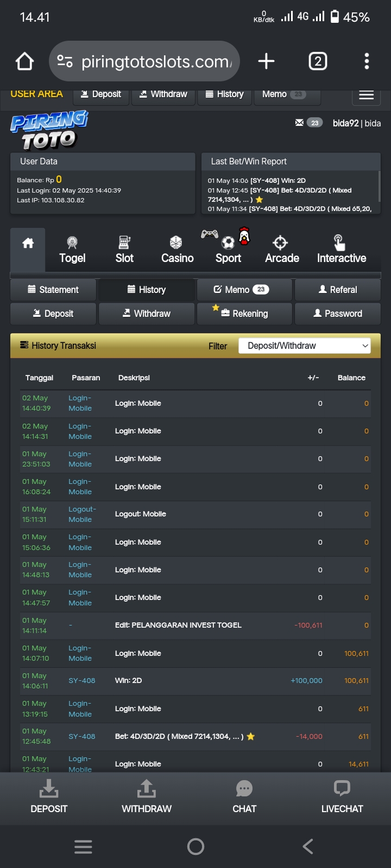Open the Togel games category

click(x=72, y=250)
